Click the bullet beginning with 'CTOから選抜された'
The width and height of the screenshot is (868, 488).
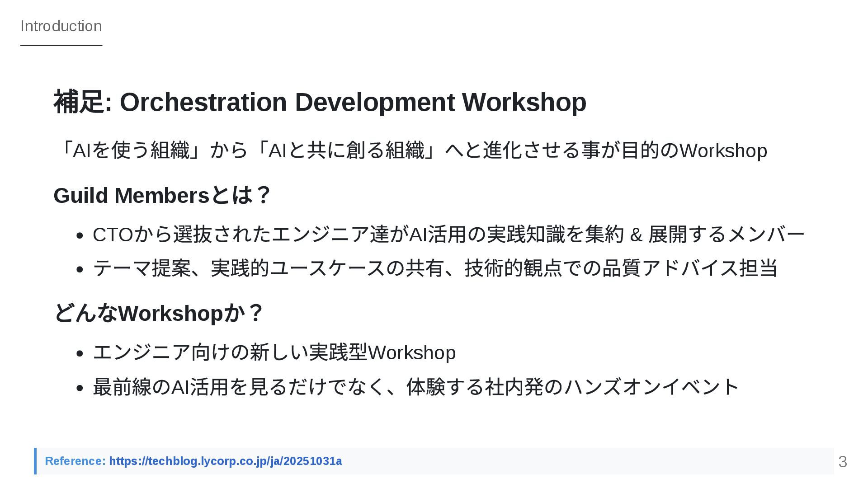click(448, 235)
